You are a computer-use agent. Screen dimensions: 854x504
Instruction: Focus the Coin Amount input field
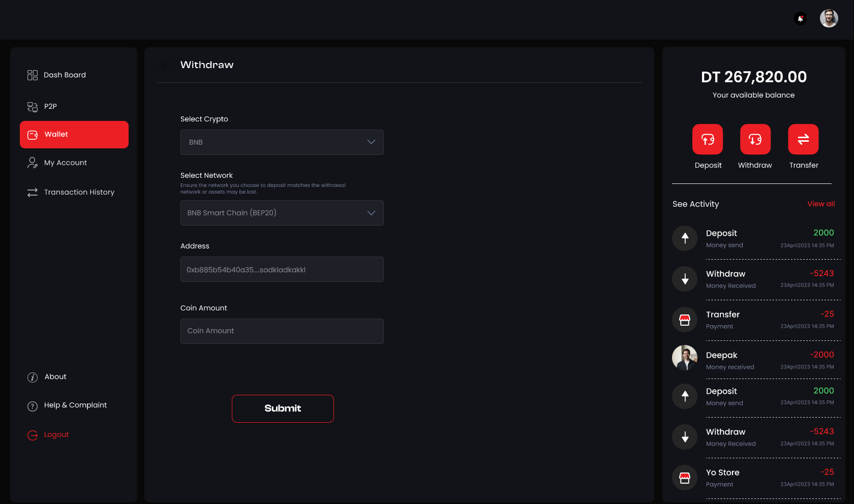coord(282,331)
